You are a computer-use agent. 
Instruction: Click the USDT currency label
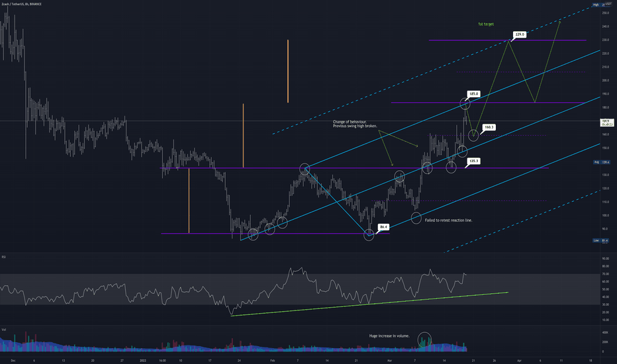(x=608, y=3)
